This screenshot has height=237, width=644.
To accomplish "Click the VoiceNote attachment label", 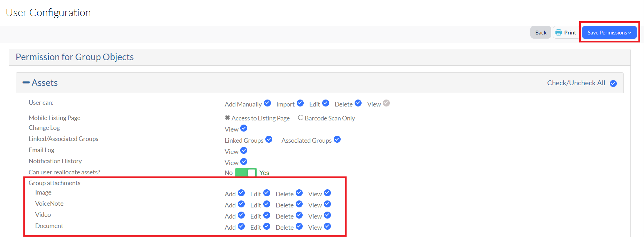I will pyautogui.click(x=49, y=204).
